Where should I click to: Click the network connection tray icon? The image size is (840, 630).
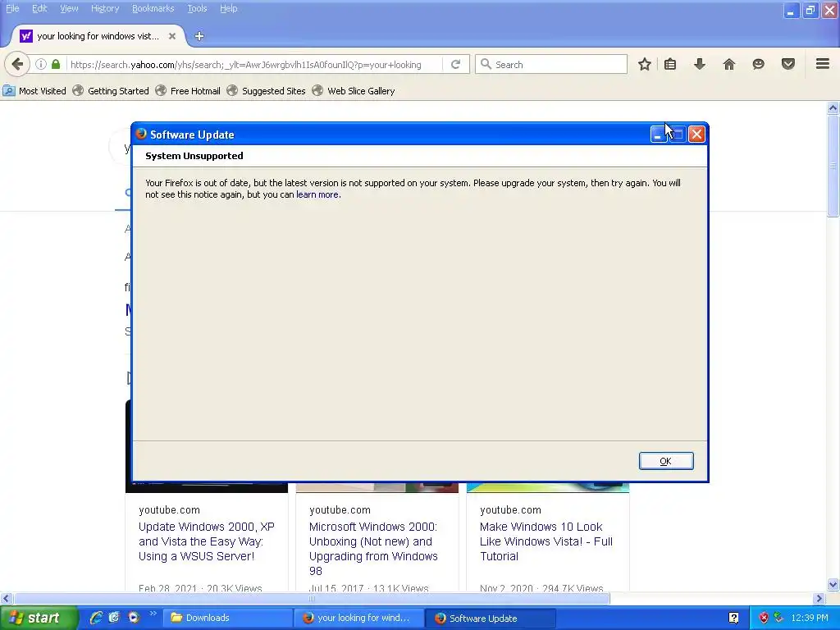(778, 619)
